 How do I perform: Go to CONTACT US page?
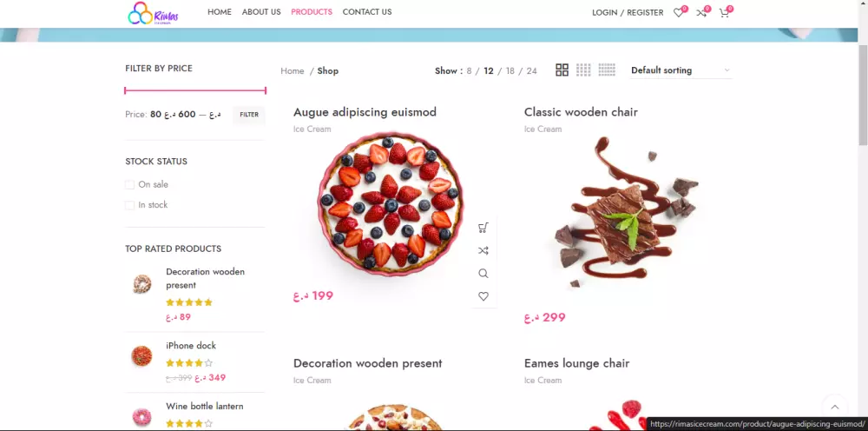tap(367, 12)
